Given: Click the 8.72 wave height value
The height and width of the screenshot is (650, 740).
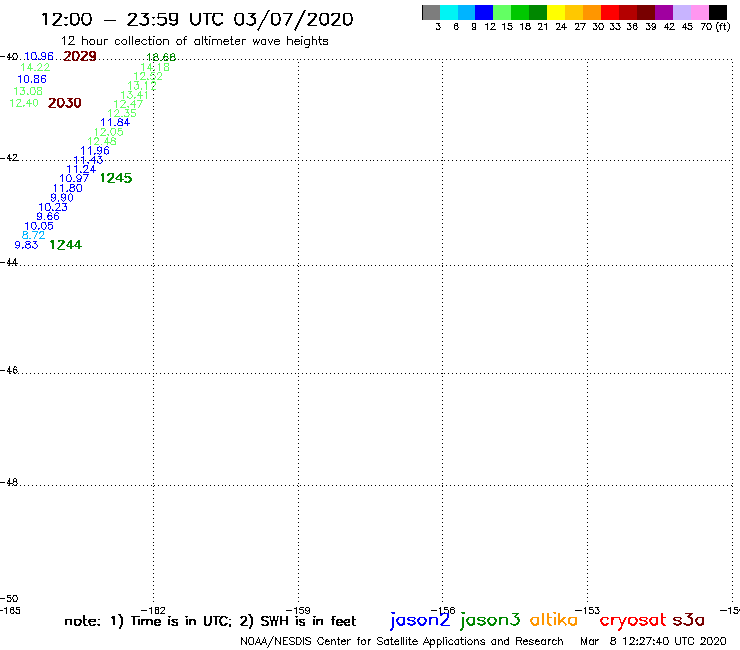Looking at the screenshot, I should pos(34,235).
